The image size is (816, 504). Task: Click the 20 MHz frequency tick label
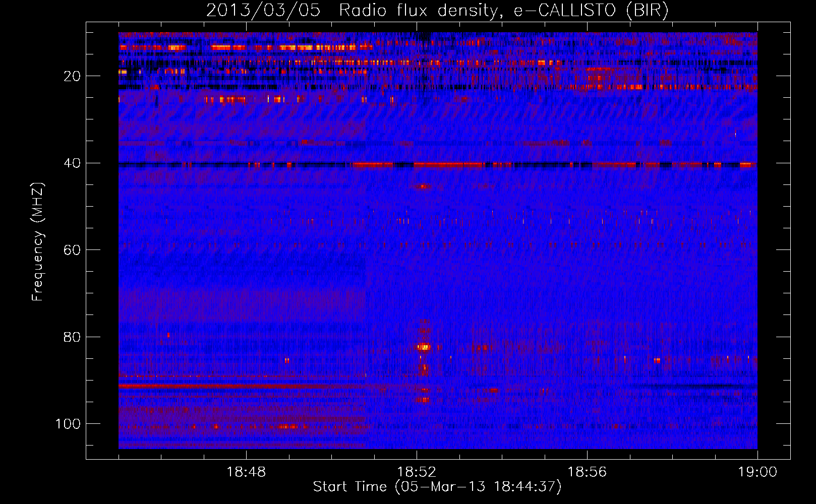72,76
